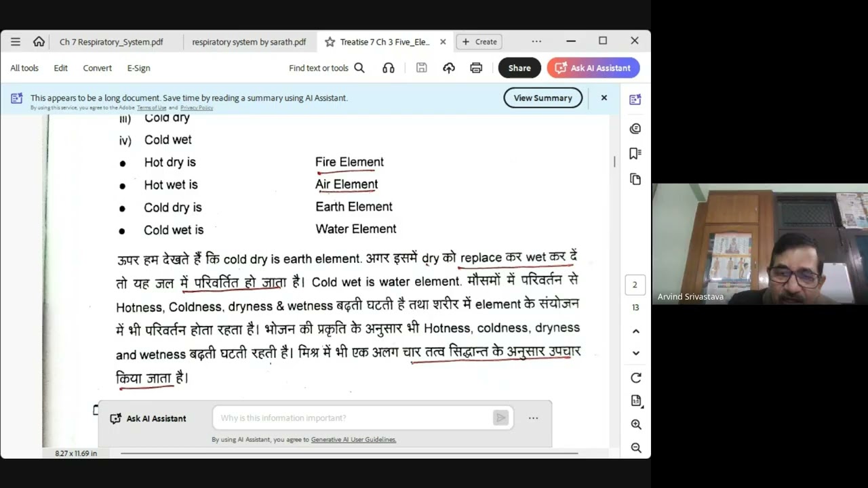868x488 pixels.
Task: Open the bookmarks panel icon
Action: [635, 154]
